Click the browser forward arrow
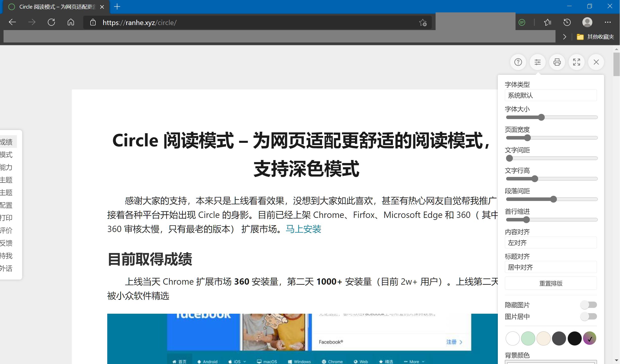Image resolution: width=620 pixels, height=364 pixels. (32, 22)
